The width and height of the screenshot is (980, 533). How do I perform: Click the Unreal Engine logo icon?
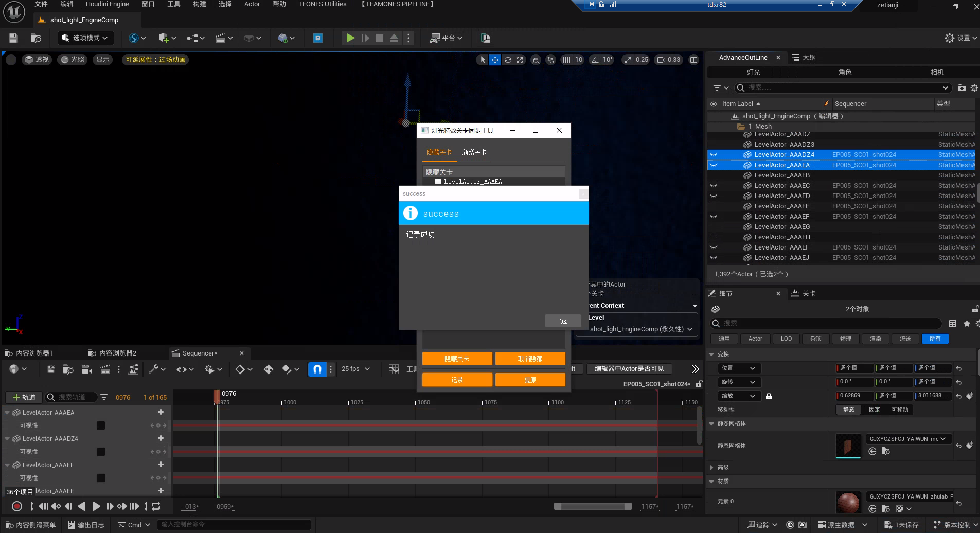point(14,12)
